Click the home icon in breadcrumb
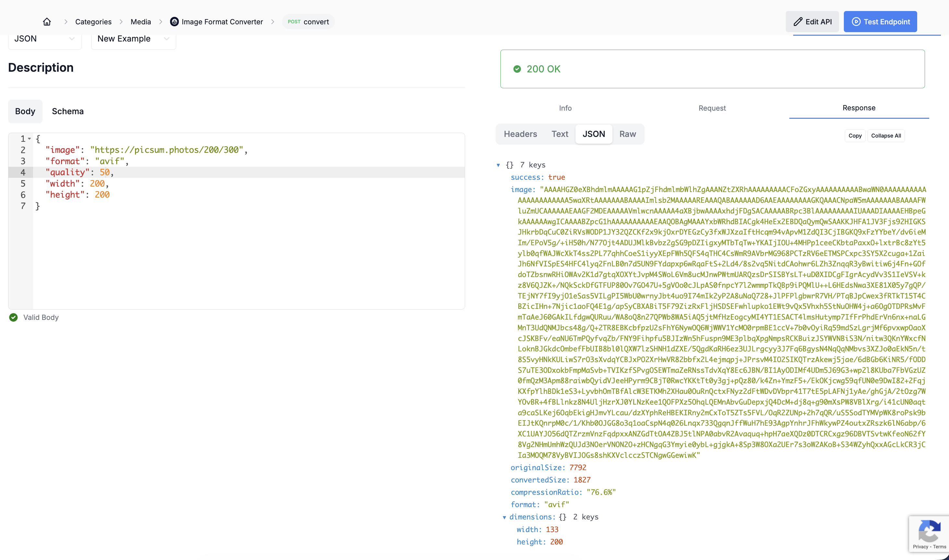This screenshot has width=949, height=560. point(47,22)
